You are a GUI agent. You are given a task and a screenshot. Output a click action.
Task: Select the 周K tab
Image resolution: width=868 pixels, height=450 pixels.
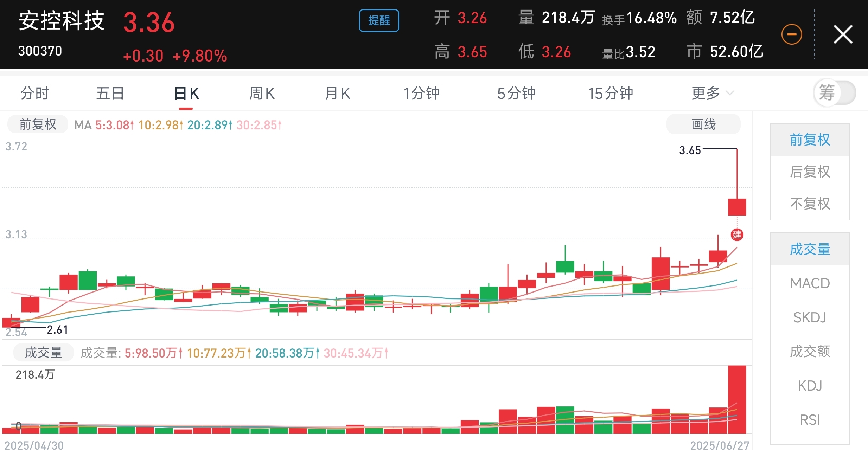(x=262, y=94)
